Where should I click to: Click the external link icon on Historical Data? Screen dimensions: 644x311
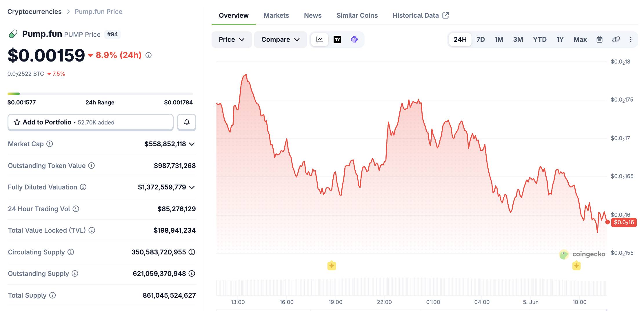click(446, 15)
